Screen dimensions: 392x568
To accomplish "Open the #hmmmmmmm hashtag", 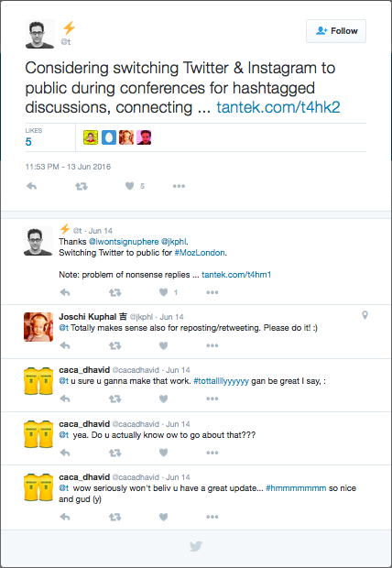I will pos(296,488).
